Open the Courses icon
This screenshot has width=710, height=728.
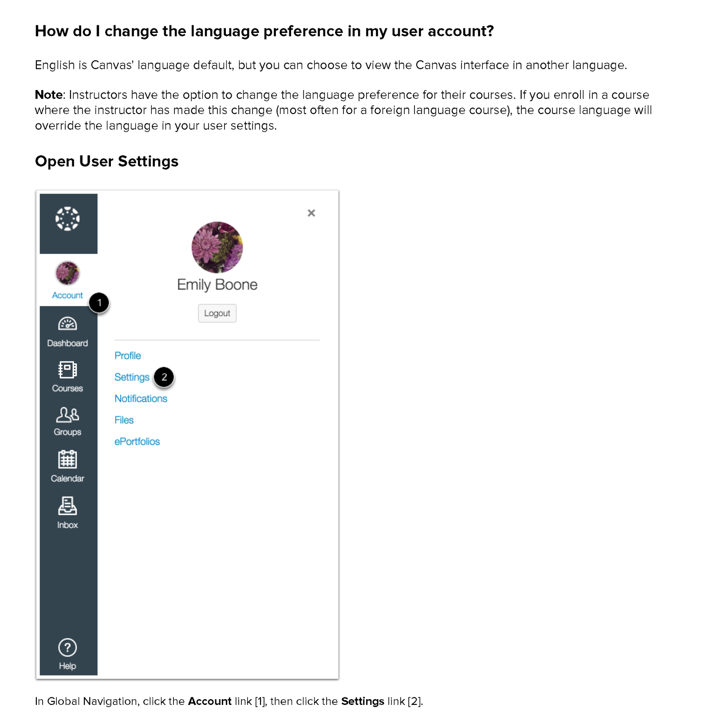coord(67,369)
